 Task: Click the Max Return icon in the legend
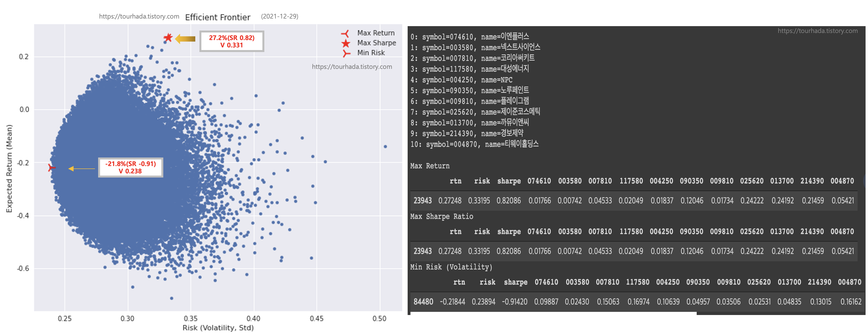click(x=345, y=33)
